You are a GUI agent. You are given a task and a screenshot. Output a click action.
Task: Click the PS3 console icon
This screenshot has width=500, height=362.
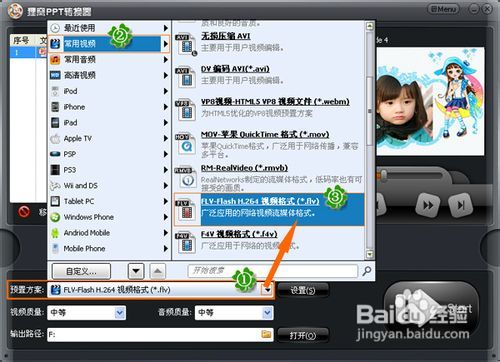click(55, 170)
